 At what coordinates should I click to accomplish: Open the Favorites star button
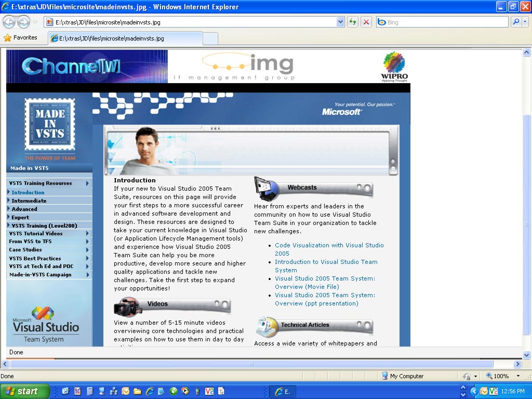coord(20,37)
